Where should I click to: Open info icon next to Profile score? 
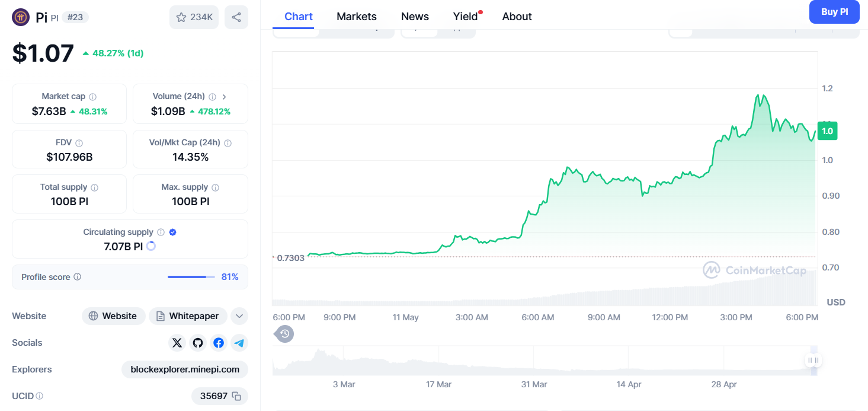(78, 277)
